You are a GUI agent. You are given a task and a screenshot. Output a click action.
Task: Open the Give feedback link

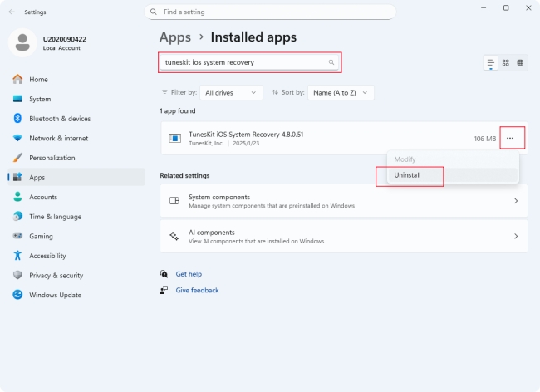[197, 290]
